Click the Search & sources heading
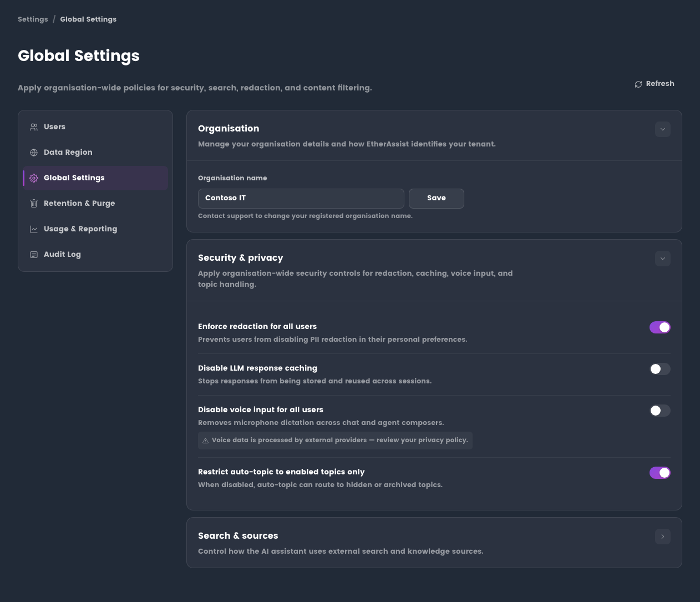The height and width of the screenshot is (602, 700). 238,536
